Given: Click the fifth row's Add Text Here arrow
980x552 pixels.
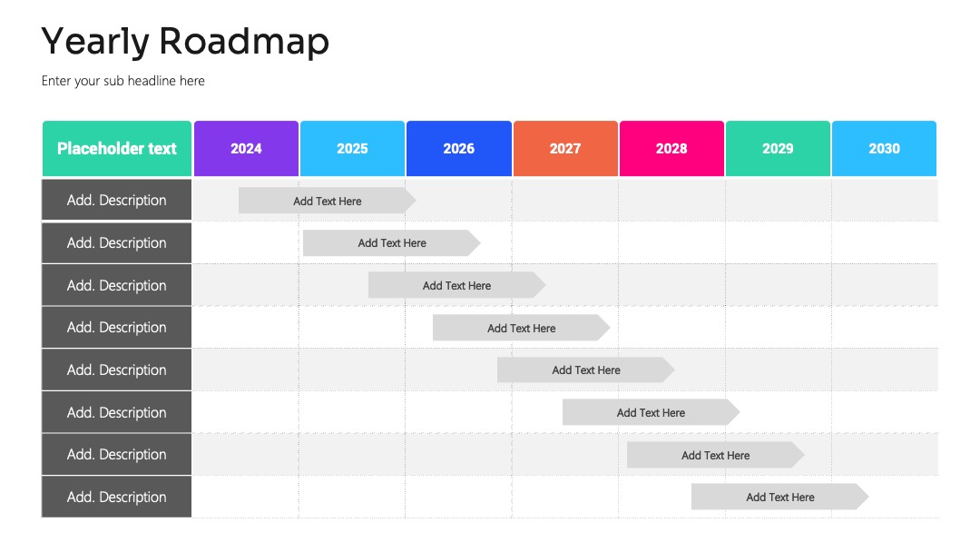Looking at the screenshot, I should (586, 370).
